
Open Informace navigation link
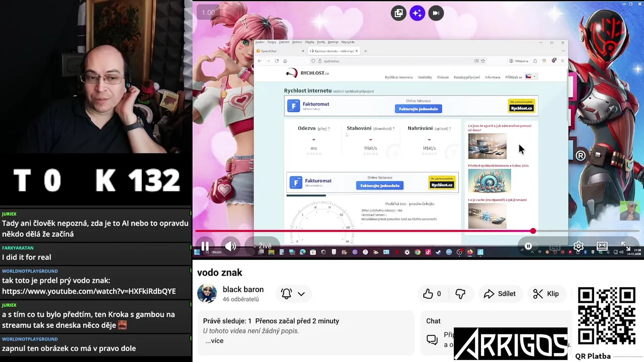[x=493, y=77]
